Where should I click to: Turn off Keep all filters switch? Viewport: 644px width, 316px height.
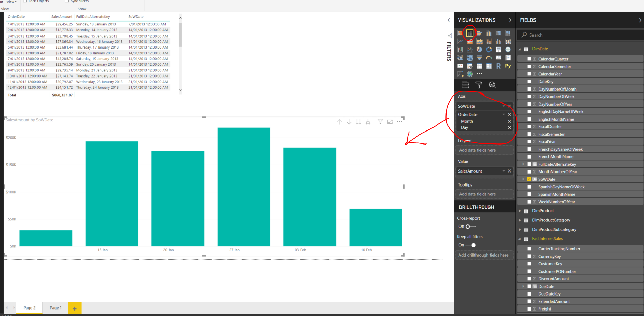(x=471, y=245)
